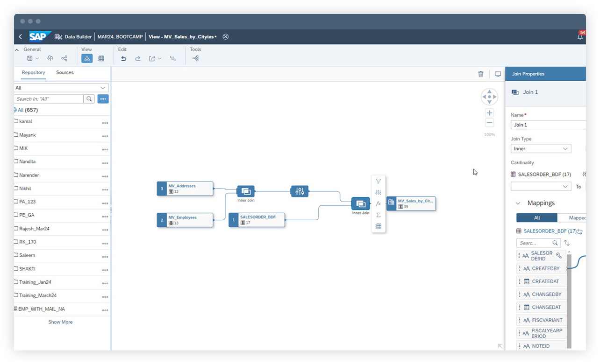Screen dimensions: 600x364
Task: Select the filter node tool
Action: coord(379,181)
